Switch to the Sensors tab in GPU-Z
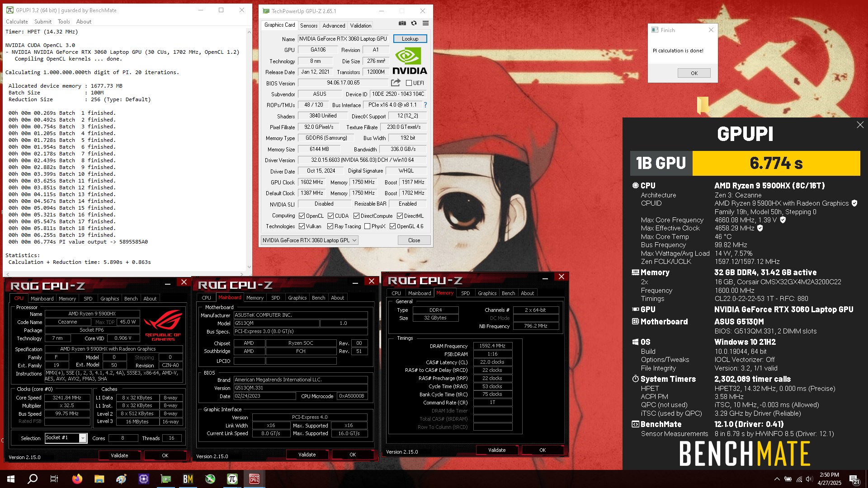 point(309,26)
